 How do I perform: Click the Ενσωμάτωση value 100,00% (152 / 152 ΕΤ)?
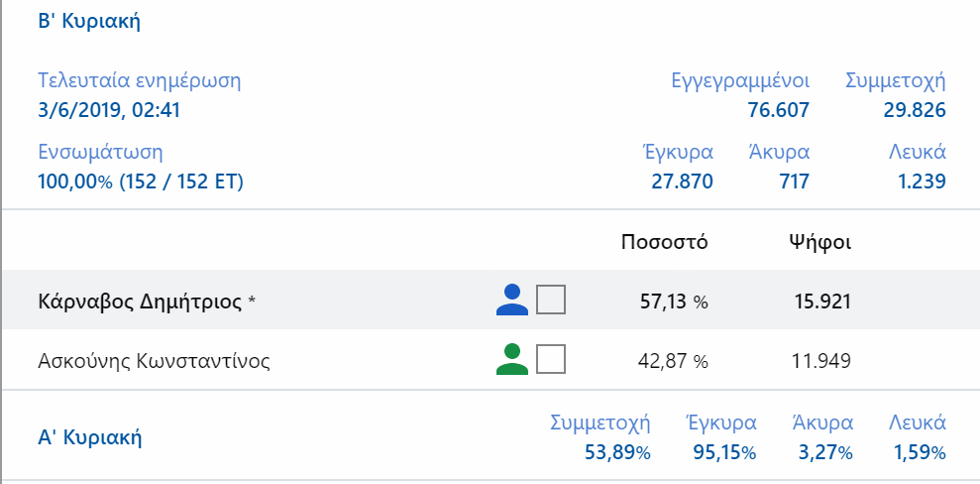141,181
